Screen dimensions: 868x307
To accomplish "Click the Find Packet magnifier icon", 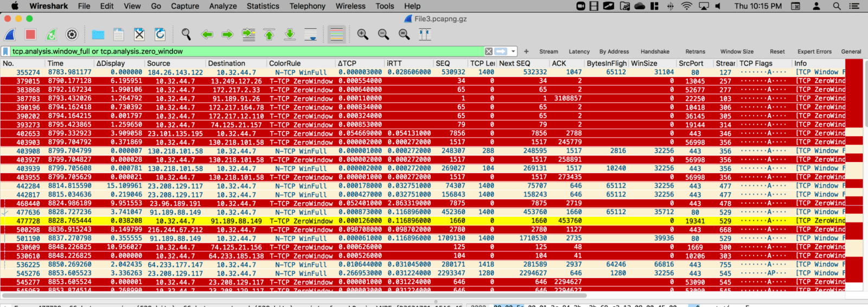I will coord(186,35).
